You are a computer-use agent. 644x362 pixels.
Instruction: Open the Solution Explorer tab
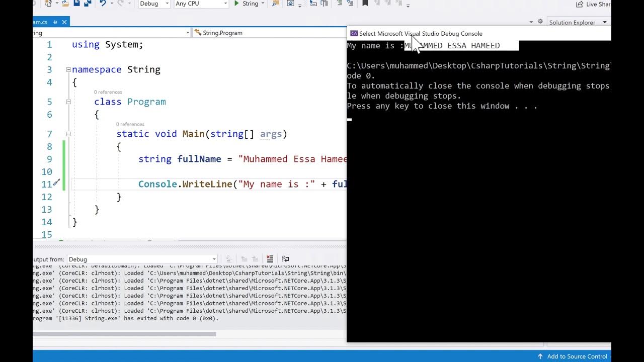(572, 22)
